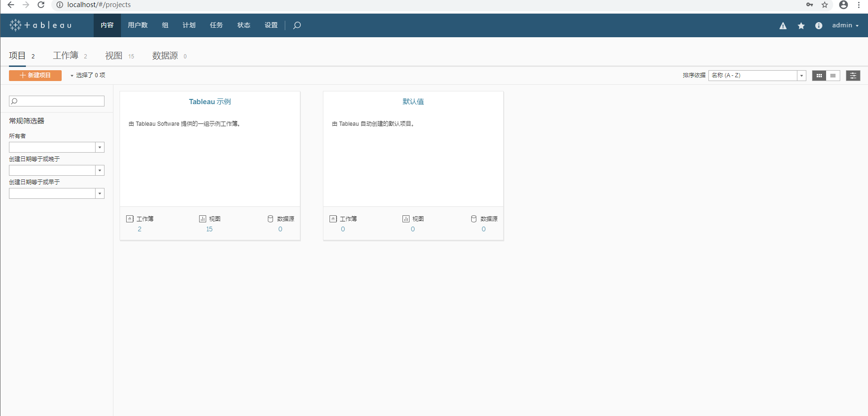The image size is (868, 416).
Task: Click the saved password key icon
Action: coord(810,5)
